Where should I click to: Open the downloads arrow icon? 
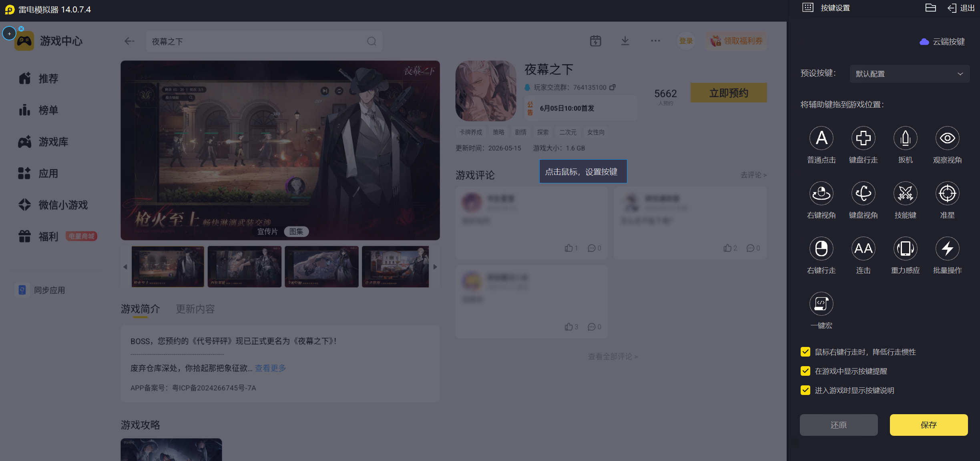625,41
